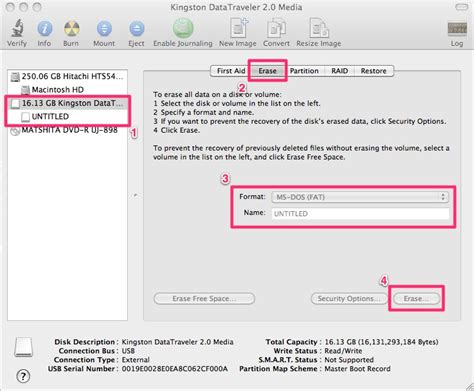Viewport: 474px width, 391px height.
Task: Select the 250.06 GB Hitachi disk
Action: 67,76
